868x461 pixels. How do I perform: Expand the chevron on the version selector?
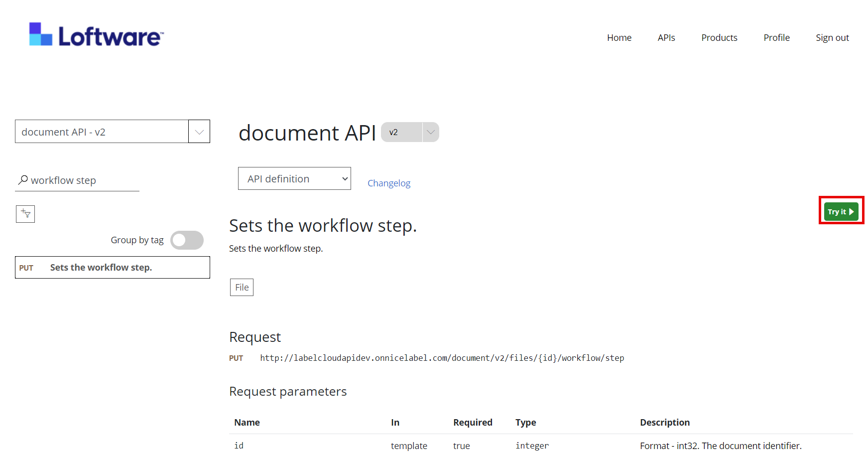[x=430, y=132]
